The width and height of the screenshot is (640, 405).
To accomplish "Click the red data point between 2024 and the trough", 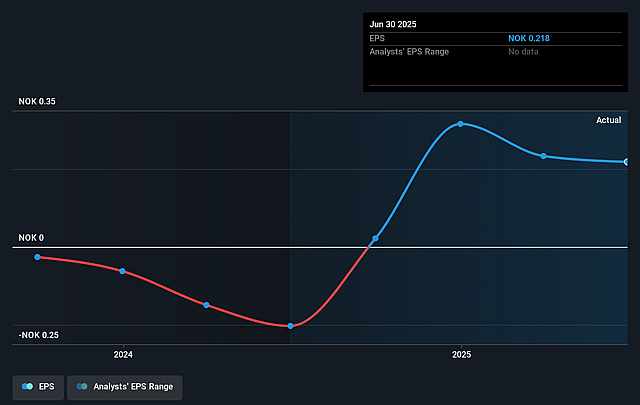I will pyautogui.click(x=207, y=305).
